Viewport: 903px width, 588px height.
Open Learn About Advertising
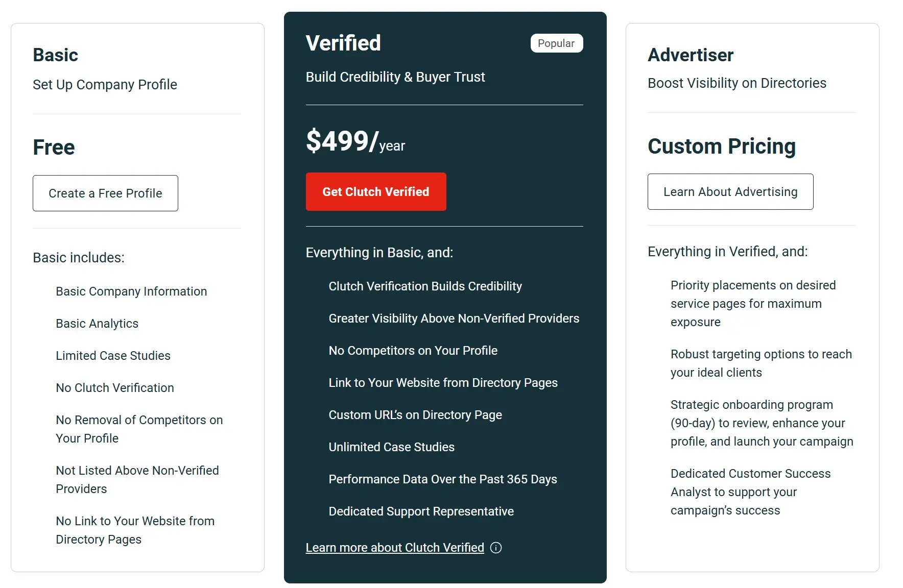click(730, 191)
